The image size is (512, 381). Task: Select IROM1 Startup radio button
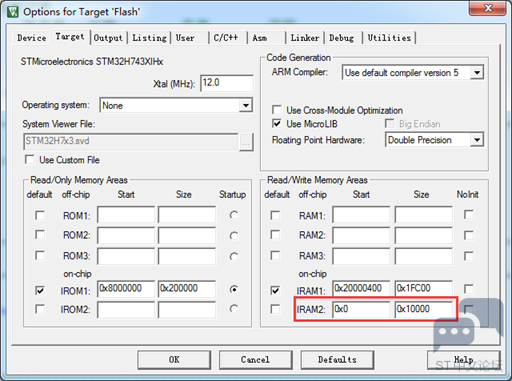tap(234, 289)
